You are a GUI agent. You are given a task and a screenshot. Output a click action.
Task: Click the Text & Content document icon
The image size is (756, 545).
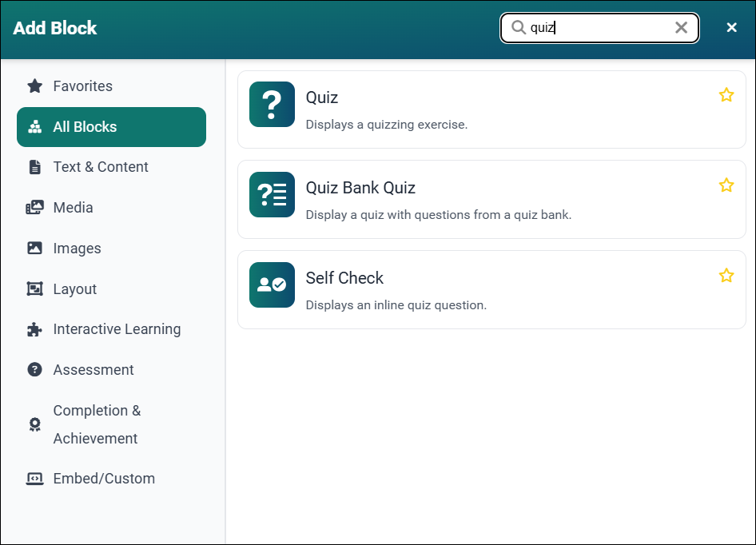tap(34, 166)
